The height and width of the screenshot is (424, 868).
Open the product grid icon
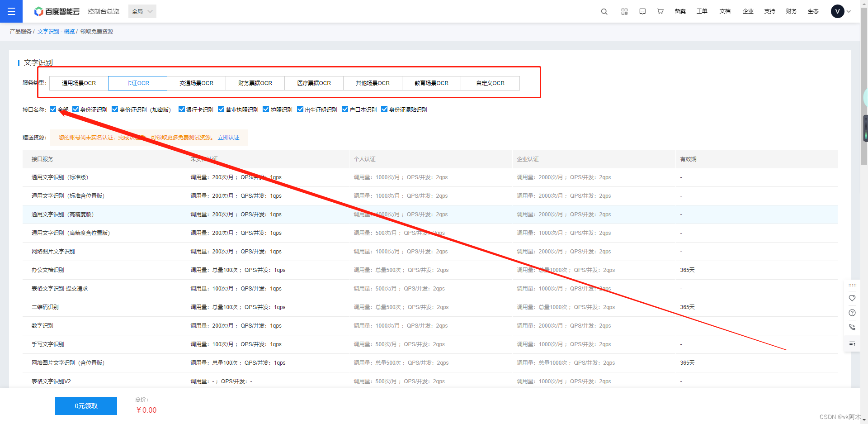click(624, 11)
